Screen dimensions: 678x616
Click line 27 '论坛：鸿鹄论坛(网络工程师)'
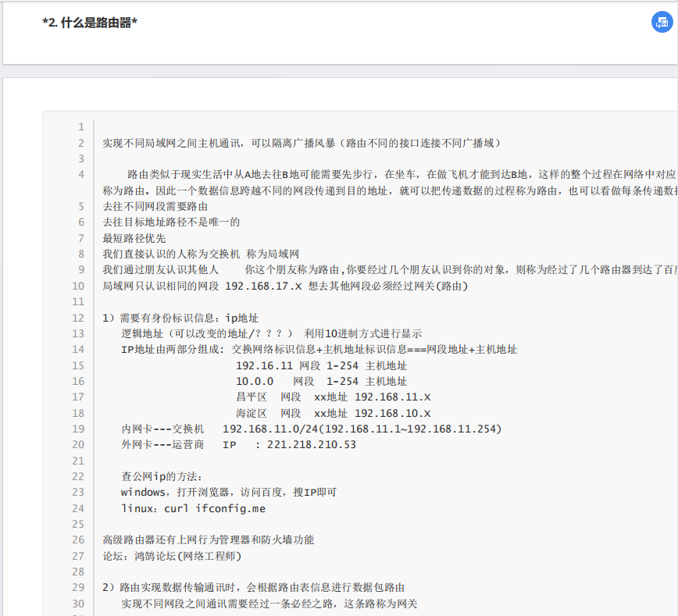pos(172,556)
